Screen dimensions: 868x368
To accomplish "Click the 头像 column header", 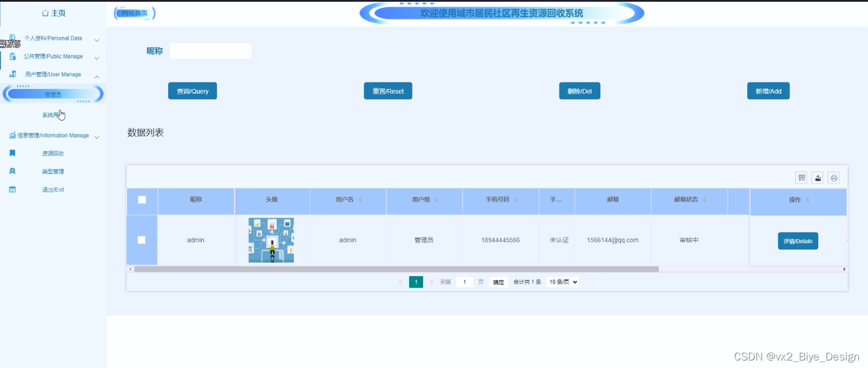I will tap(272, 200).
